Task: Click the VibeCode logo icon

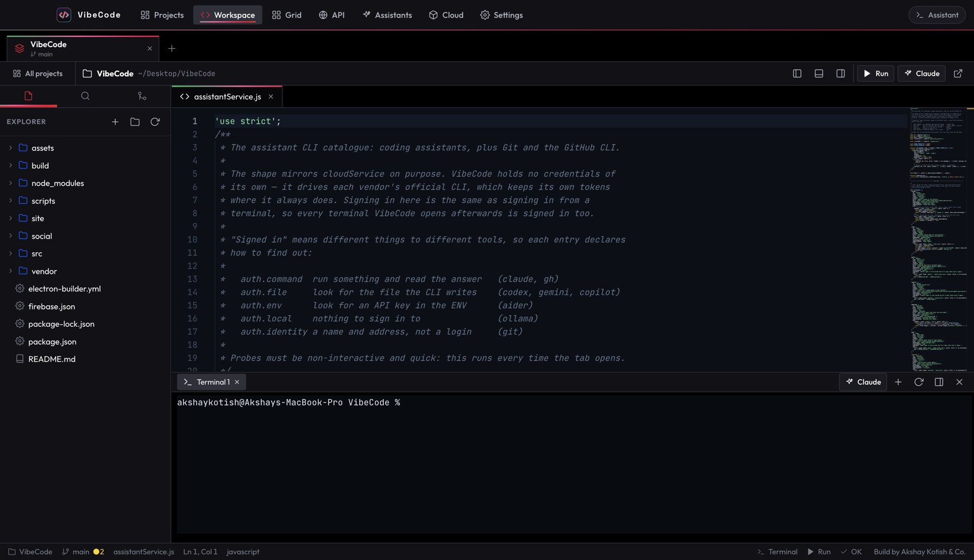Action: [64, 15]
